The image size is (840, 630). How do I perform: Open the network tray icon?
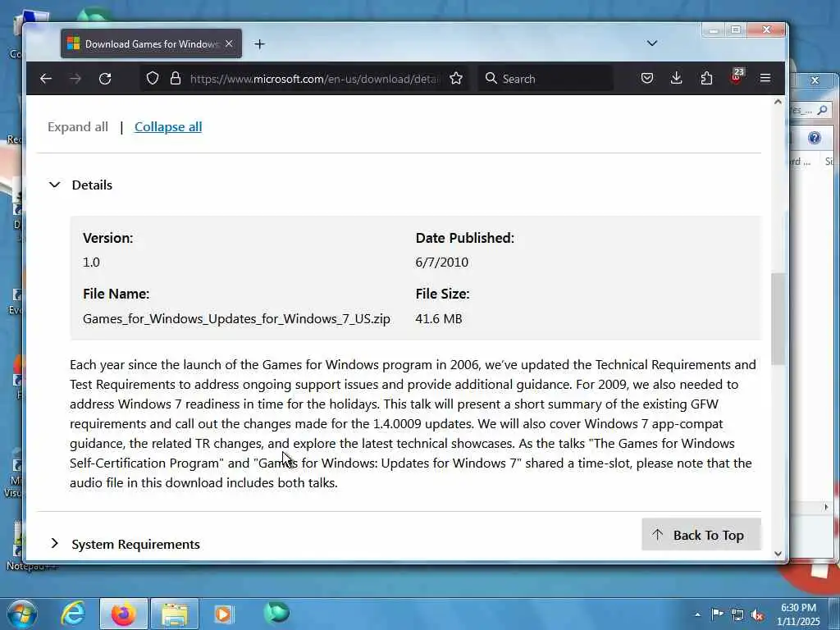[x=737, y=614]
